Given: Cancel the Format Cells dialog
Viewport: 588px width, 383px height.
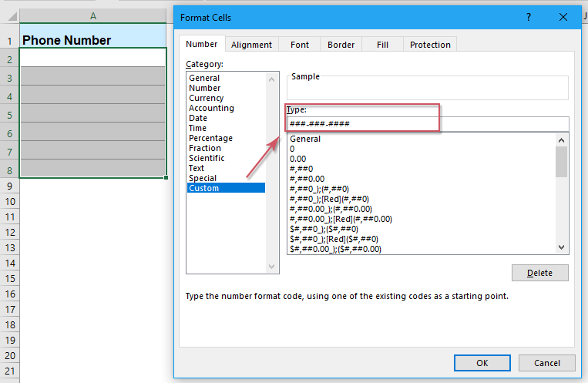Looking at the screenshot, I should [x=546, y=362].
